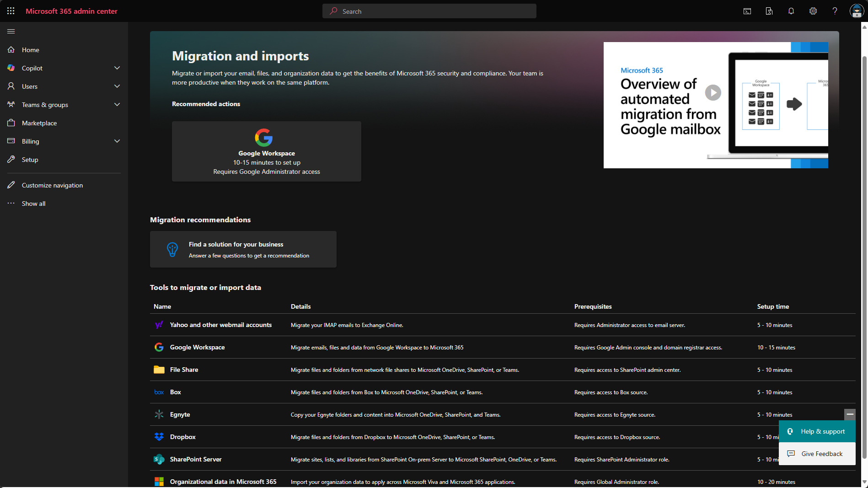Click the Egnyte logo icon
Screen dimensions: 868x488
159,414
